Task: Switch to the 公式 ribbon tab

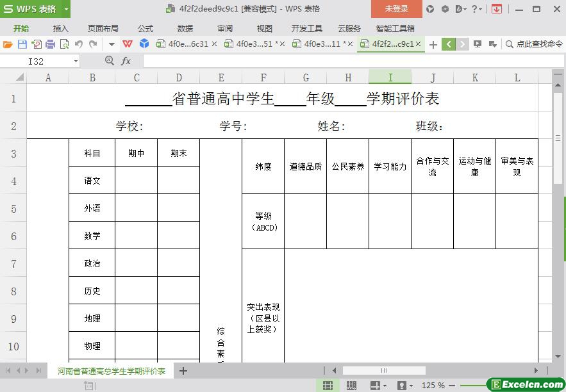Action: [146, 28]
